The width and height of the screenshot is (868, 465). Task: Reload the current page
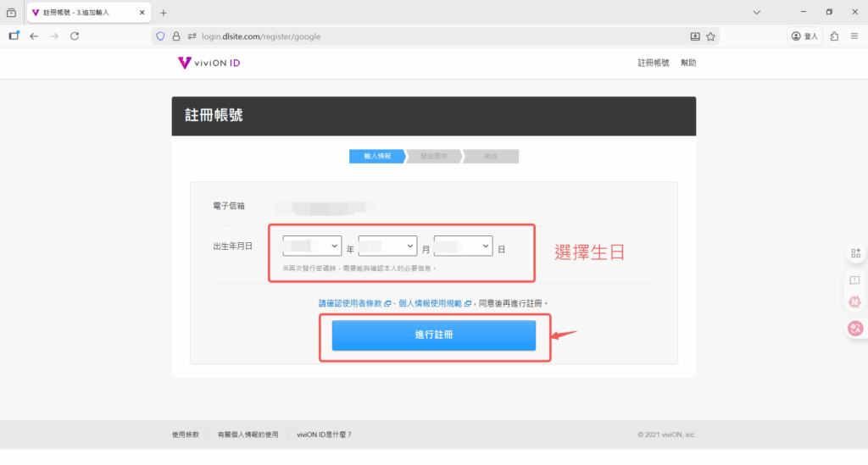(x=75, y=36)
